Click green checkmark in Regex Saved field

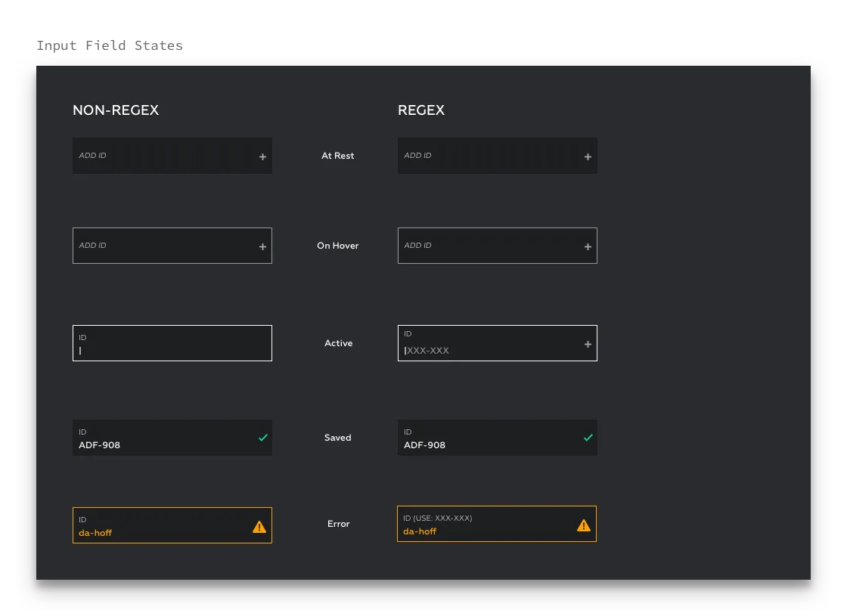pos(588,438)
